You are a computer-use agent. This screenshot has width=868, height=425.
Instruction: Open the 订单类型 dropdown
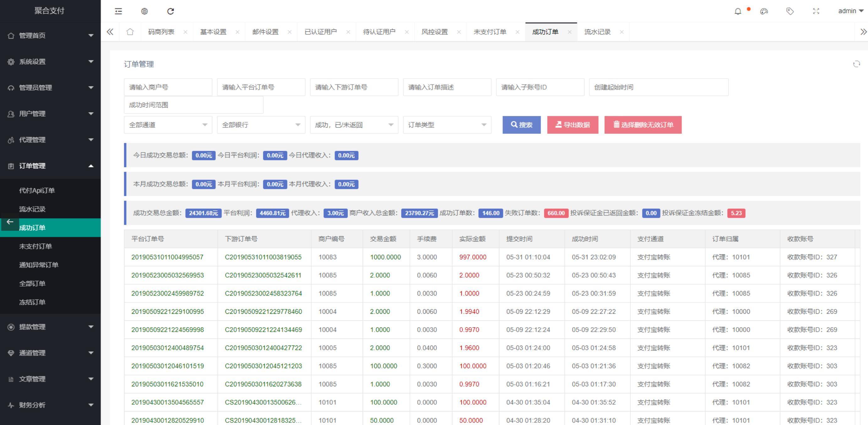pos(447,125)
